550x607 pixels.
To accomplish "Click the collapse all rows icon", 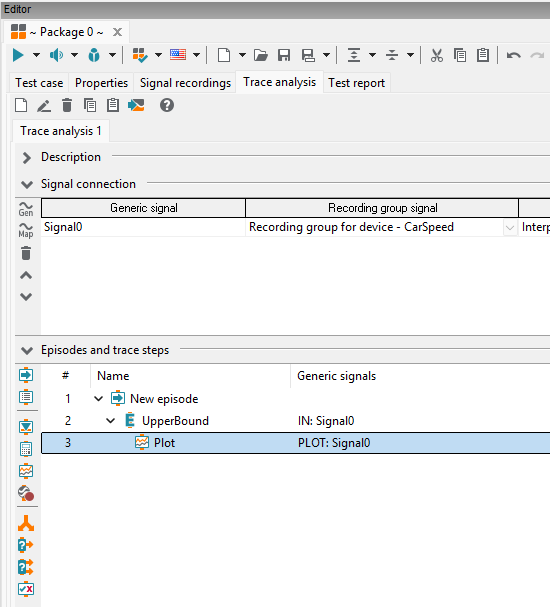I will (392, 55).
